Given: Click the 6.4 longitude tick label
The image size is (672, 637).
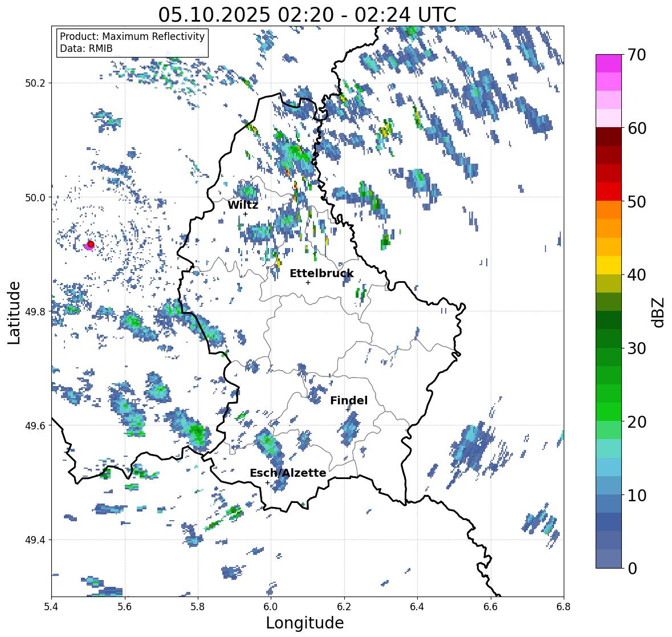Looking at the screenshot, I should point(417,607).
